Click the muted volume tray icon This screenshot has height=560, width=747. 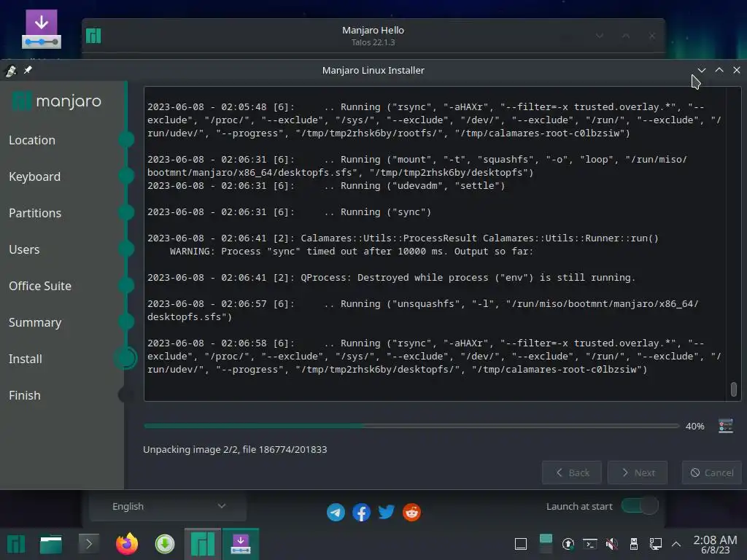click(x=612, y=544)
